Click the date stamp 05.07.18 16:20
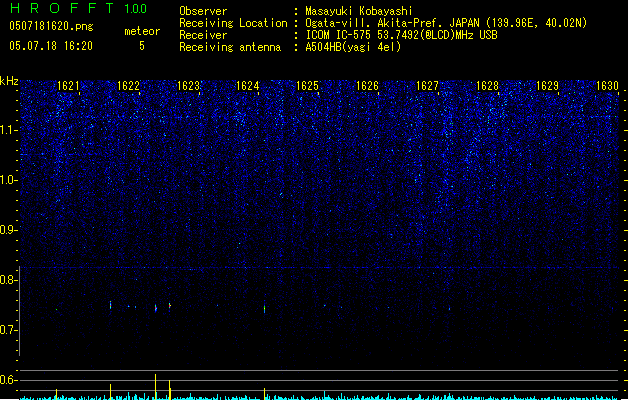The width and height of the screenshot is (629, 400). 51,46
